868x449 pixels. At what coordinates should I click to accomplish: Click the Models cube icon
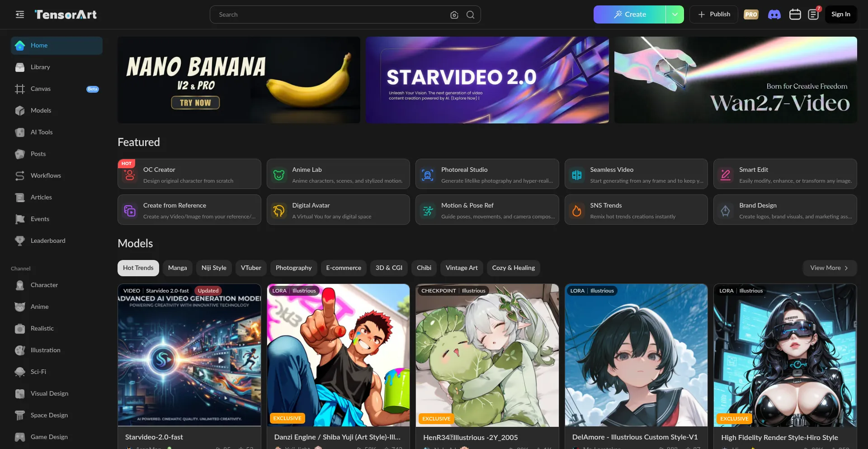(20, 110)
